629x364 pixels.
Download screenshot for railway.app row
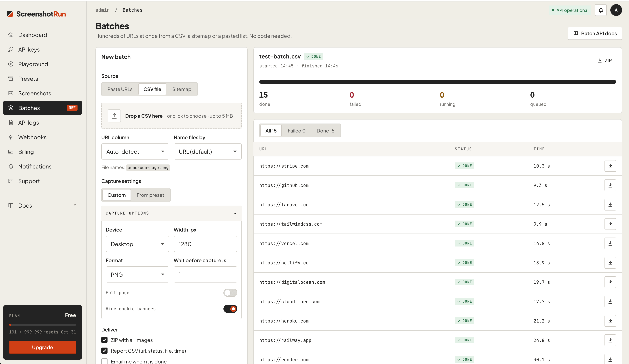click(610, 340)
